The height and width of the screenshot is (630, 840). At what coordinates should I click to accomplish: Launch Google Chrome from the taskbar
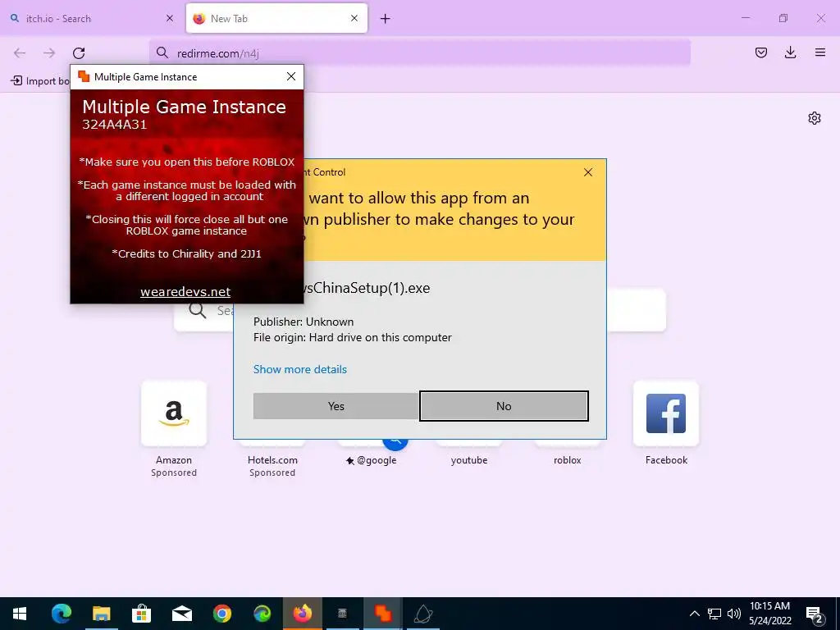pyautogui.click(x=221, y=614)
